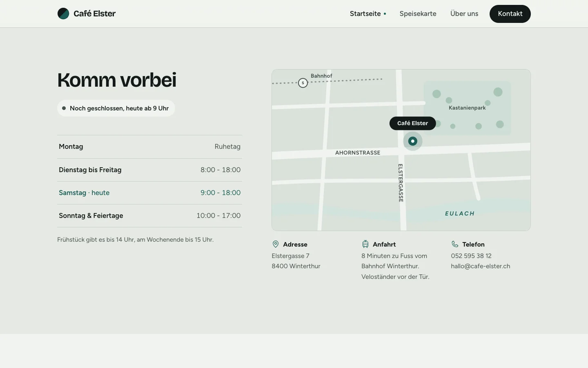Click the Anfahrt tram icon
This screenshot has height=368, width=588.
(x=365, y=244)
